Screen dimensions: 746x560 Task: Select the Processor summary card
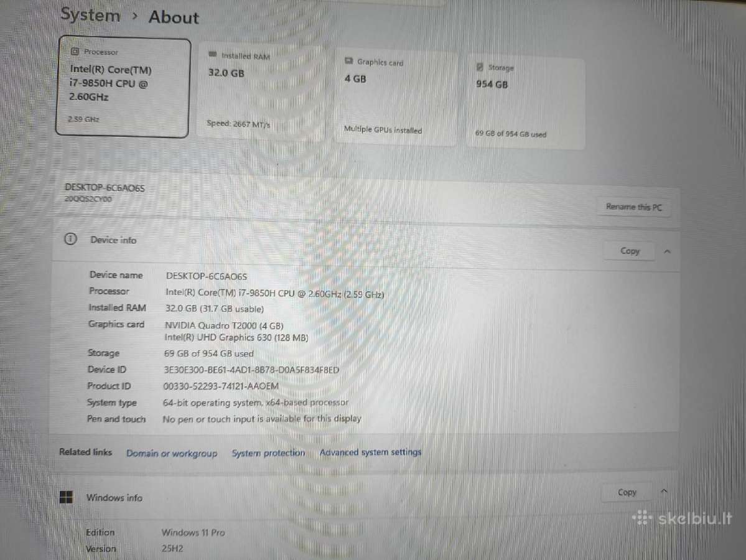[123, 86]
